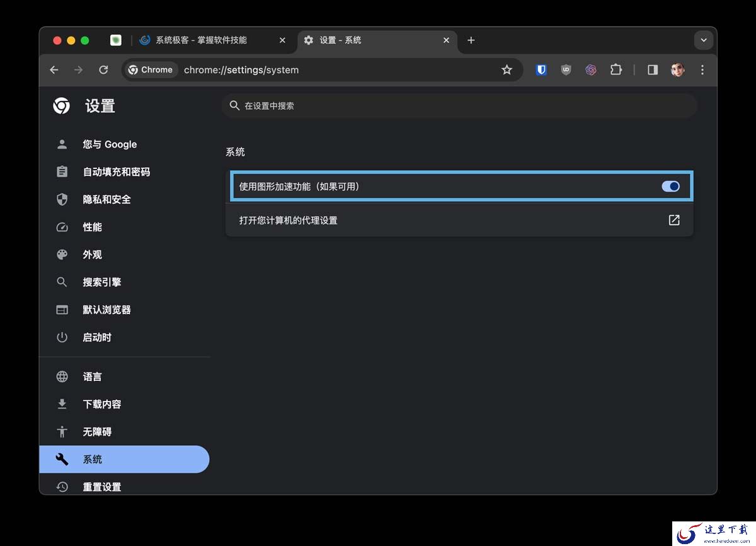756x546 pixels.
Task: Open 无障碍 settings section
Action: [124, 432]
